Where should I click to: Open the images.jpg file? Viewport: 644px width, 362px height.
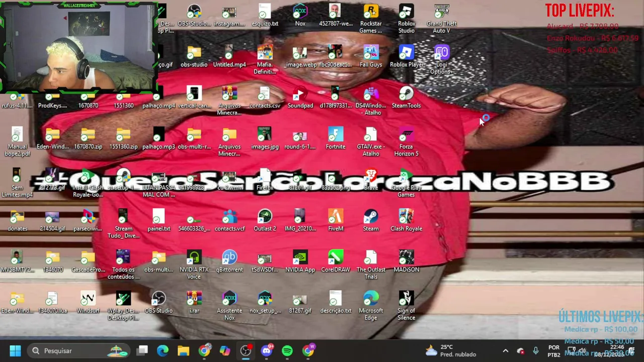[265, 139]
